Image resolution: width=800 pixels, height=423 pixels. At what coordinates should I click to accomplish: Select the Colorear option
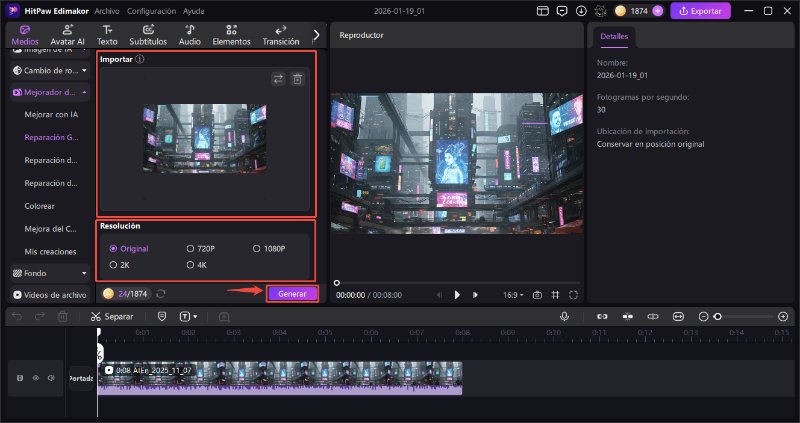click(x=39, y=206)
